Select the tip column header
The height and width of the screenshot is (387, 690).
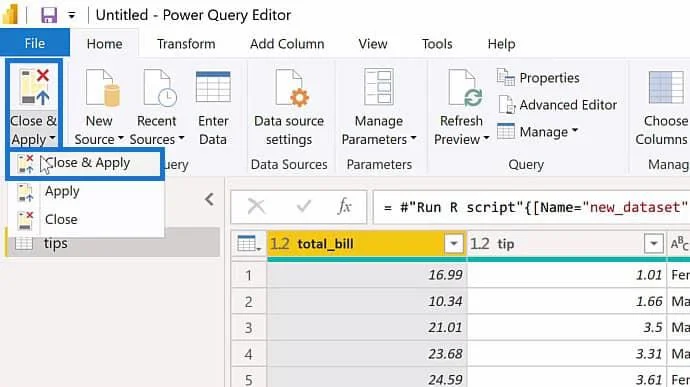click(x=567, y=243)
